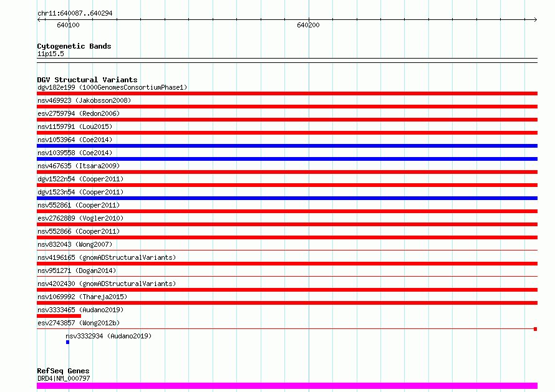This screenshot has width=555, height=392.
Task: Select the magenta DRD4 gene bar
Action: [287, 386]
